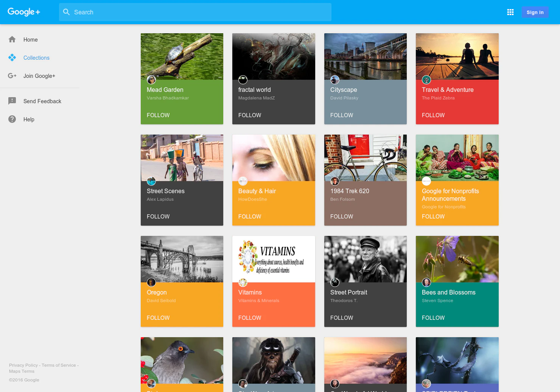This screenshot has width=560, height=392.
Task: Click author name HowDoesShe
Action: coord(252,199)
